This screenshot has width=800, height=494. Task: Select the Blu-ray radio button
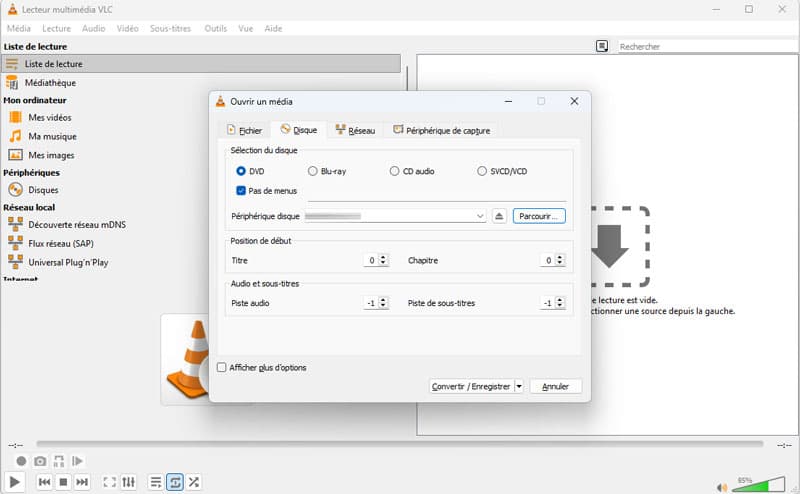[313, 172]
